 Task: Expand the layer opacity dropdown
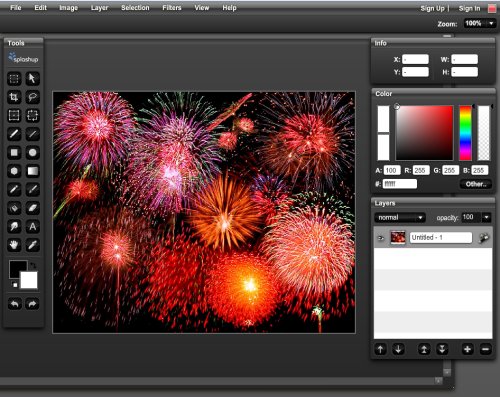pyautogui.click(x=486, y=218)
